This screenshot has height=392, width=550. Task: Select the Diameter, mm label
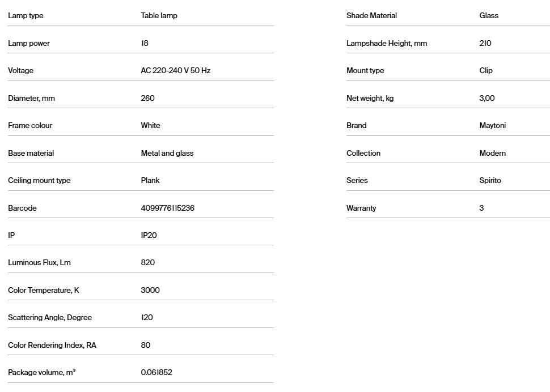pos(31,99)
